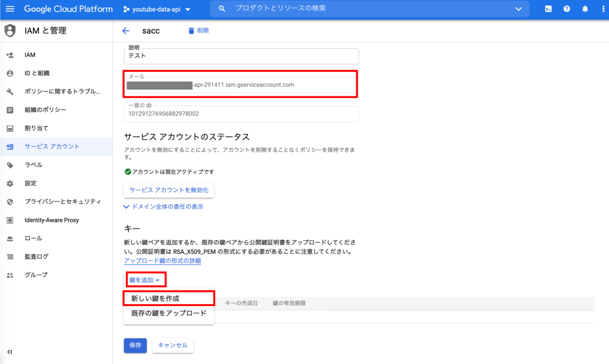Image resolution: width=609 pixels, height=364 pixels.
Task: Click the 保存 button
Action: 135,345
